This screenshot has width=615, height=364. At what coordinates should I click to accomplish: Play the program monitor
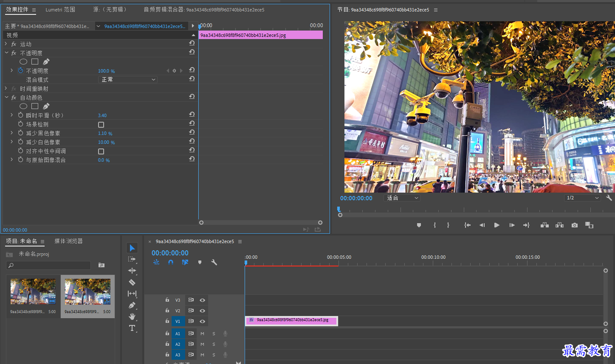(x=497, y=225)
